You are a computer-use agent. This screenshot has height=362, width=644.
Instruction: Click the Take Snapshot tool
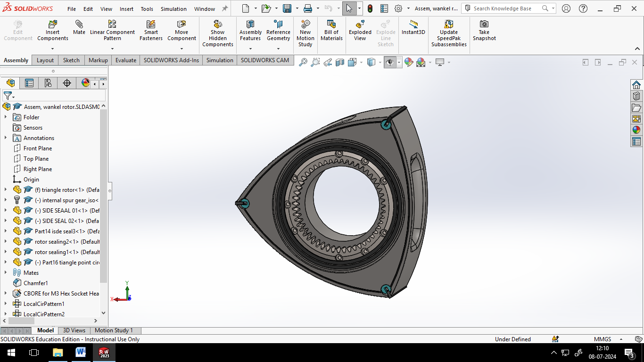(484, 31)
